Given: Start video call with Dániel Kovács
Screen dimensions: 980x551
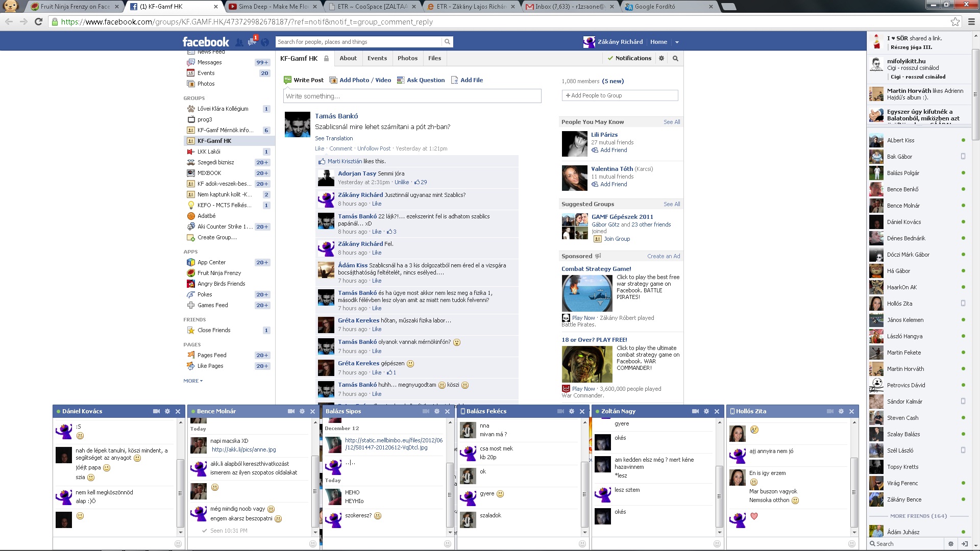Looking at the screenshot, I should click(156, 411).
